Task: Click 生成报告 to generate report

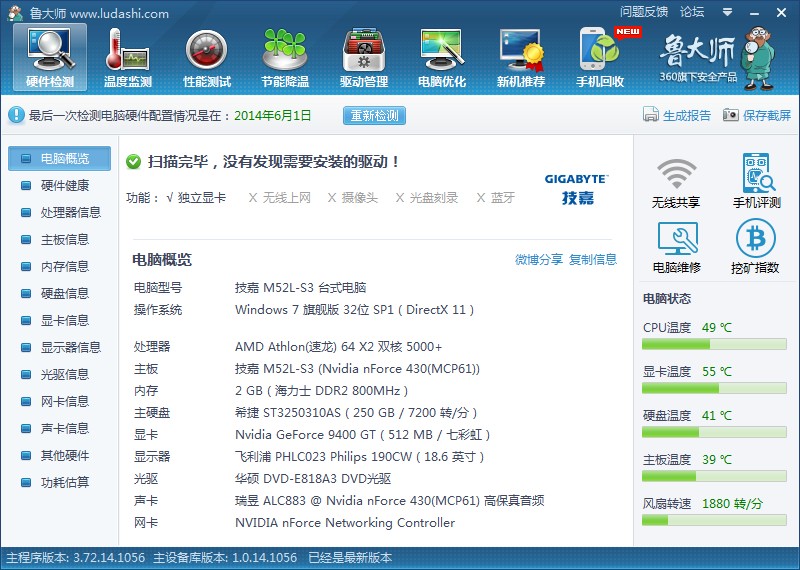Action: coord(677,115)
